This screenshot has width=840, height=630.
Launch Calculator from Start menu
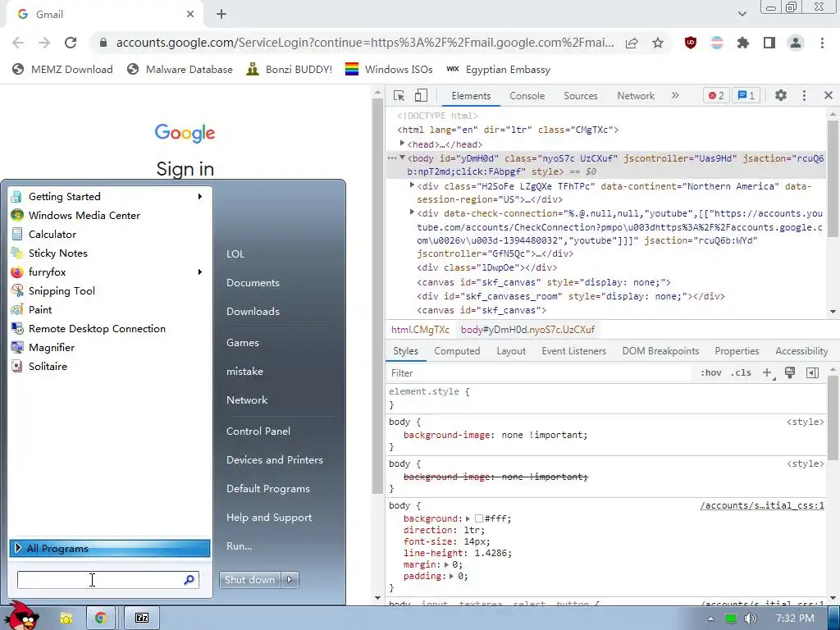pos(52,234)
